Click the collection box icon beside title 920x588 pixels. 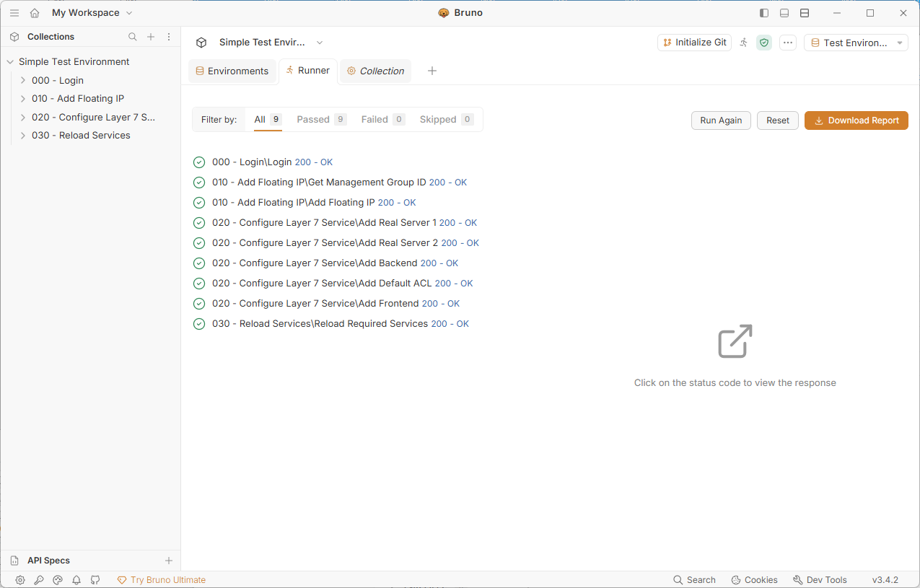click(x=201, y=43)
